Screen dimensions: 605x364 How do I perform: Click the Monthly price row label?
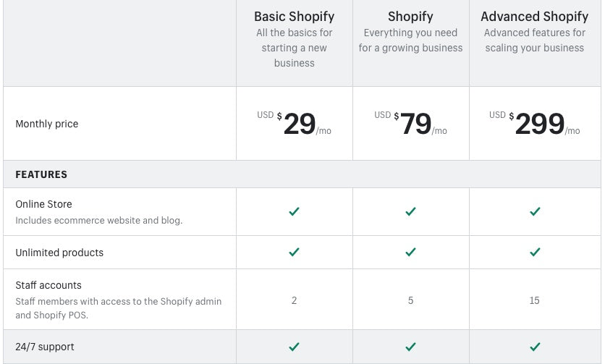click(47, 124)
